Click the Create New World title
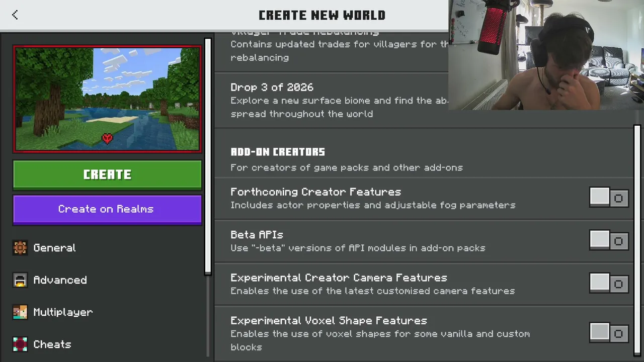 pyautogui.click(x=322, y=15)
